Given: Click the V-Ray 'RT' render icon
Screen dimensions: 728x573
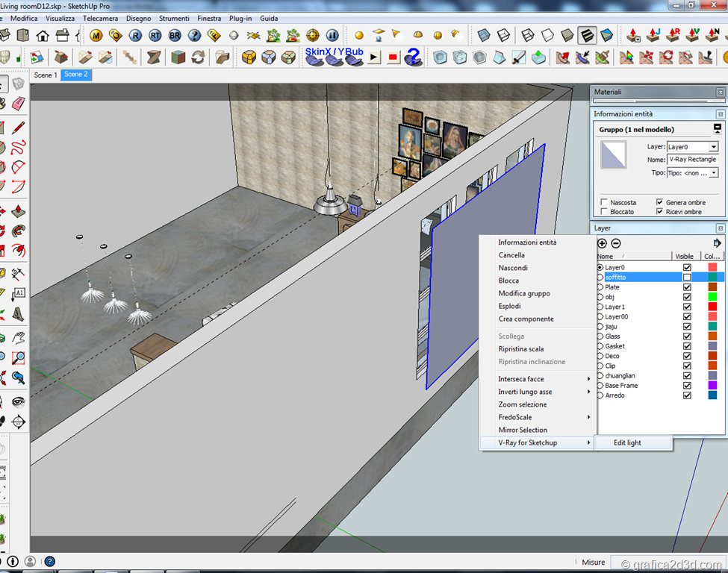Looking at the screenshot, I should (x=155, y=35).
